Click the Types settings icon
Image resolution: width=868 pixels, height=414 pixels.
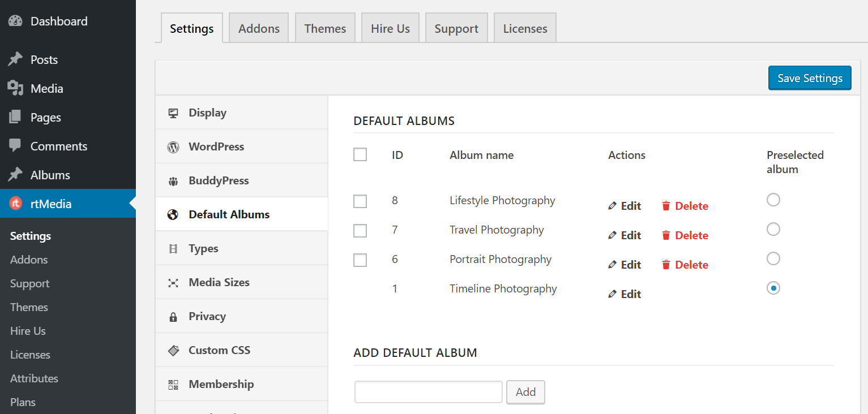click(x=173, y=248)
